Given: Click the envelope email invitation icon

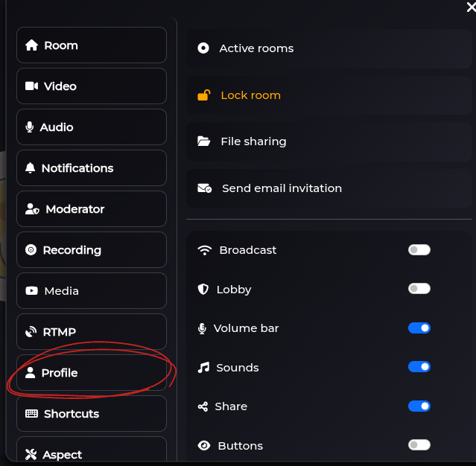Looking at the screenshot, I should point(204,188).
